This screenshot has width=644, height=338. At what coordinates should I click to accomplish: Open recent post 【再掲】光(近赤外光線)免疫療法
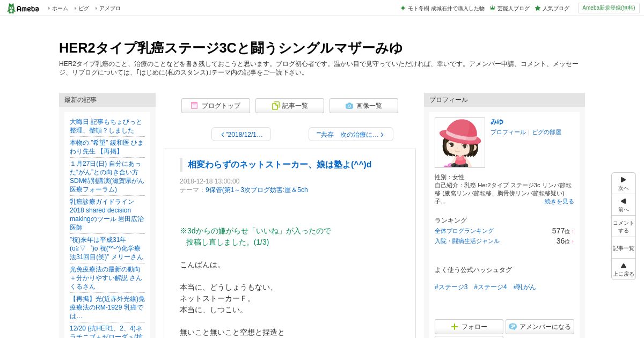tap(107, 307)
